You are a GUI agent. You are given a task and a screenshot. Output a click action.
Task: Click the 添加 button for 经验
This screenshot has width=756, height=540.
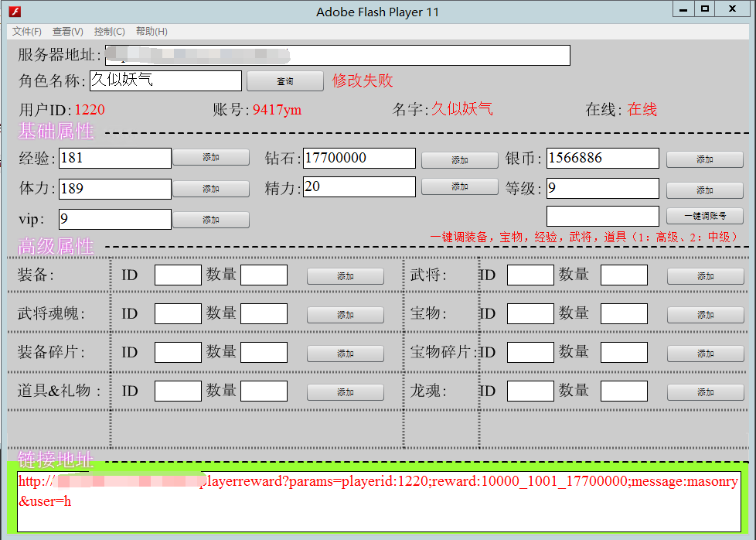[210, 158]
